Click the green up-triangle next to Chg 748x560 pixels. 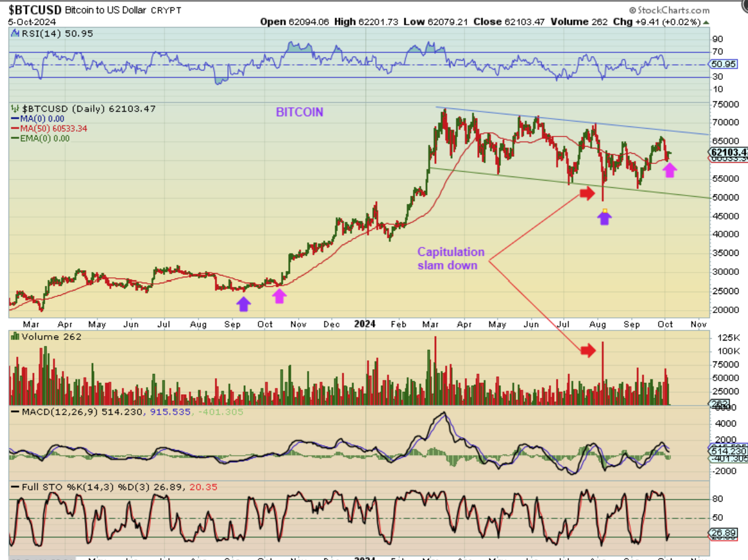coord(707,21)
